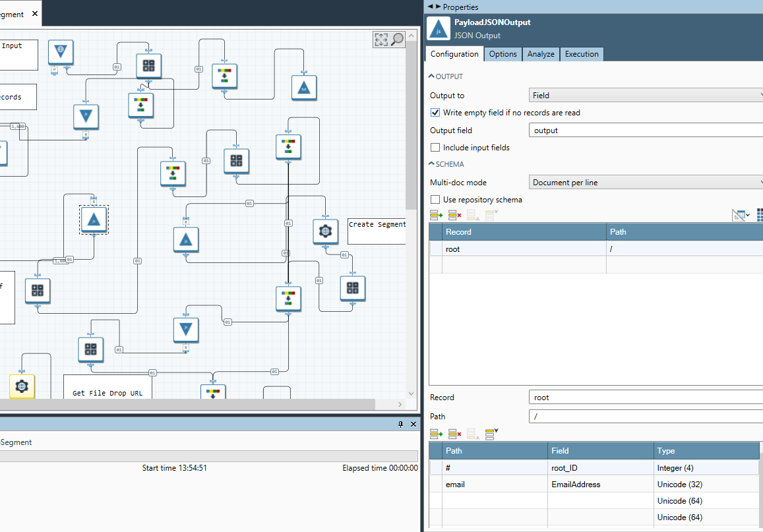This screenshot has height=532, width=763.
Task: Open the Multi-doc mode dropdown
Action: pos(645,183)
